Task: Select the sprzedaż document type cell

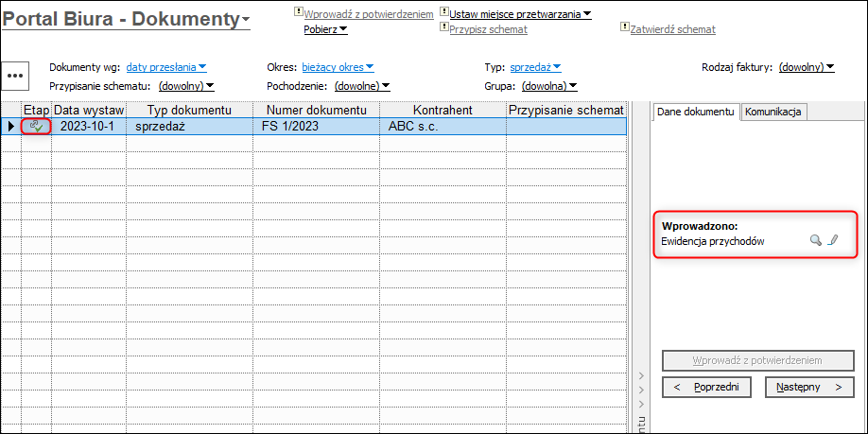Action: 190,126
